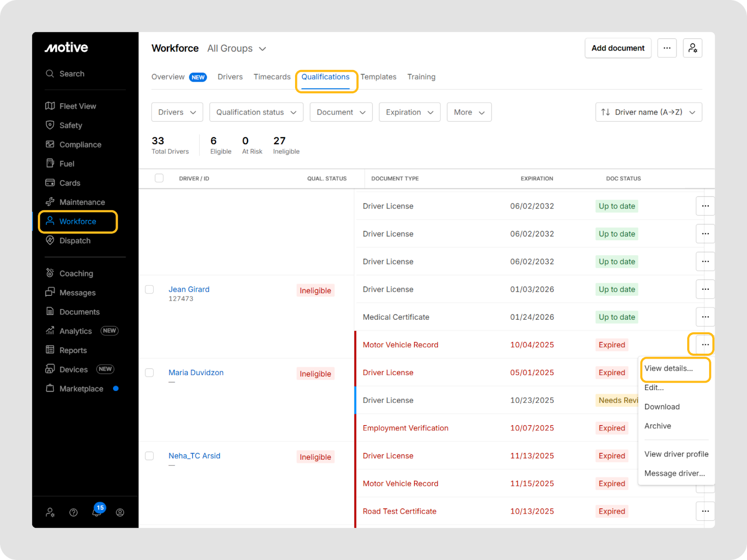Select Maria Duvidzon's row checkbox
Screen dimensions: 747x560
(149, 372)
